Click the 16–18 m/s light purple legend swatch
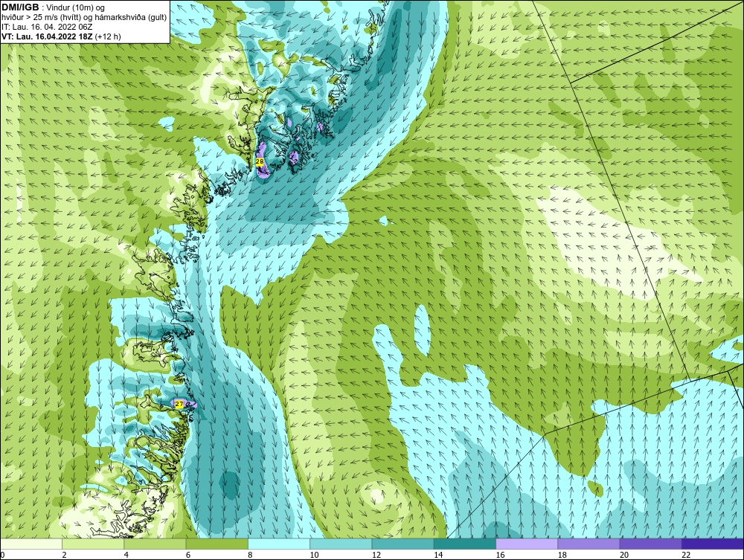The width and height of the screenshot is (744, 560). pos(527,544)
